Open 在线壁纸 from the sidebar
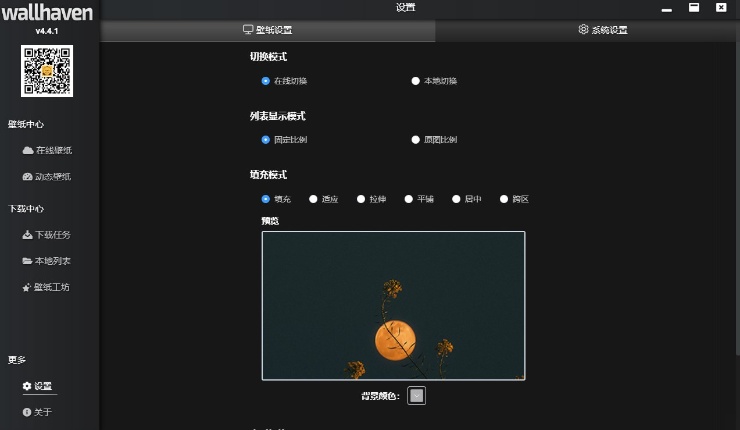 (x=47, y=150)
